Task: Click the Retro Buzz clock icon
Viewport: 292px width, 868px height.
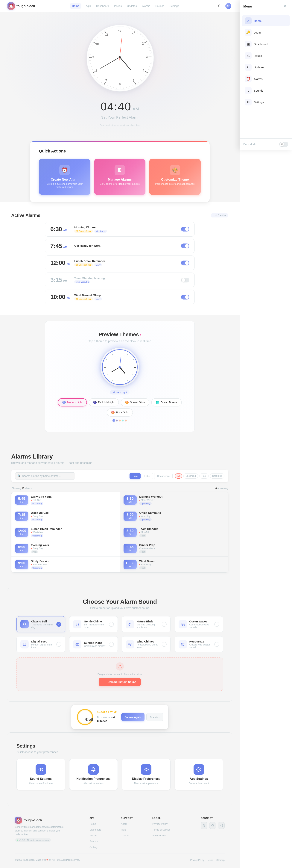Action: pos(182,645)
